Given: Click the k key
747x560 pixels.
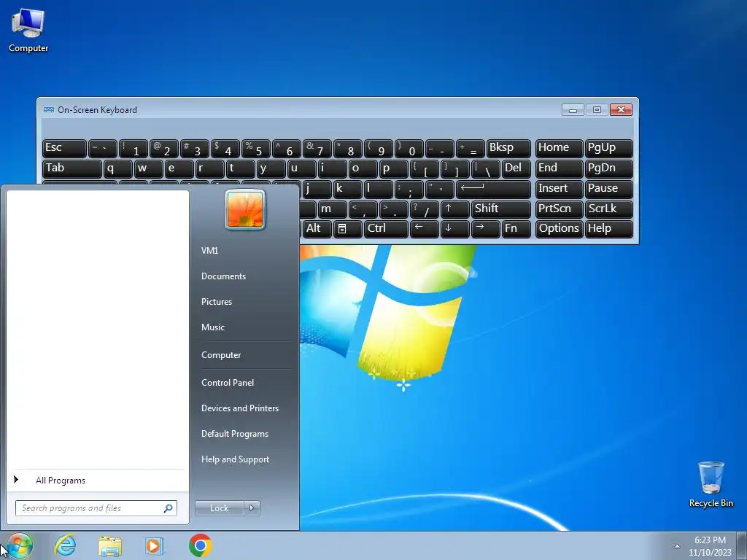Looking at the screenshot, I should pyautogui.click(x=348, y=189).
